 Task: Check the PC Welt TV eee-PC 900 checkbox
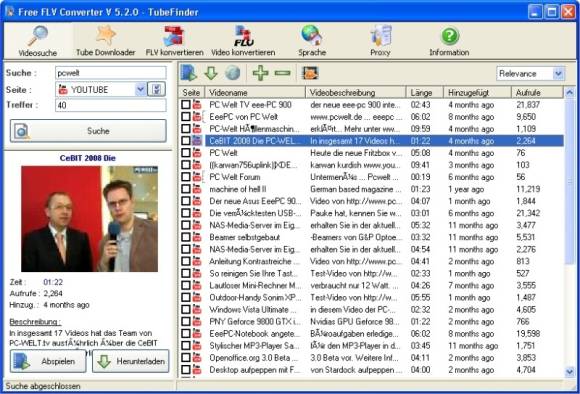(x=186, y=105)
